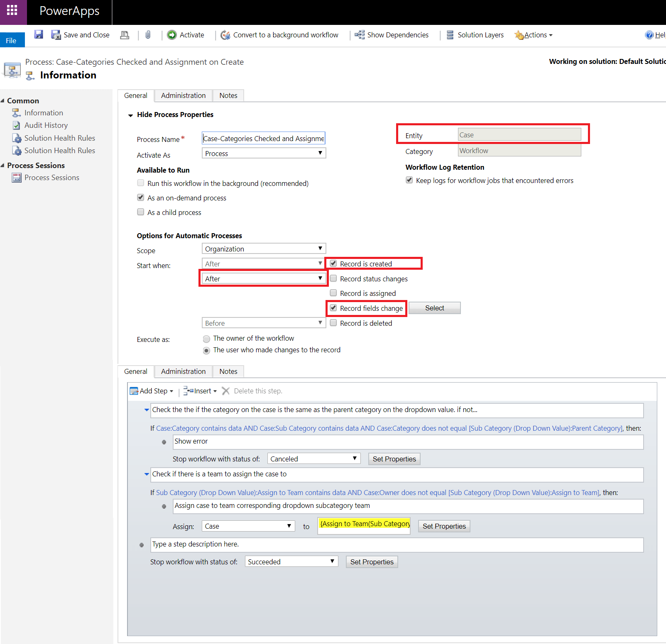Screen dimensions: 666x644
Task: Click the Save and Close toolbar icon
Action: tap(56, 35)
